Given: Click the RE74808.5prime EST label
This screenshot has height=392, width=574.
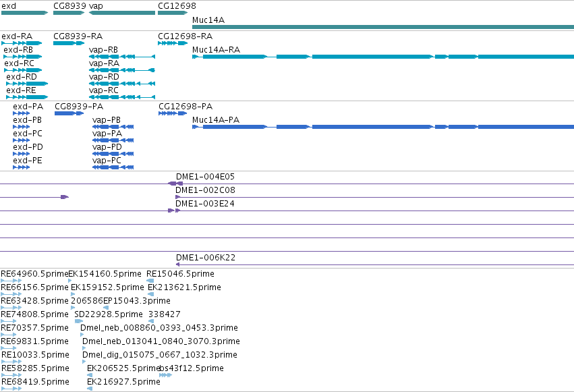Looking at the screenshot, I should click(x=34, y=314).
